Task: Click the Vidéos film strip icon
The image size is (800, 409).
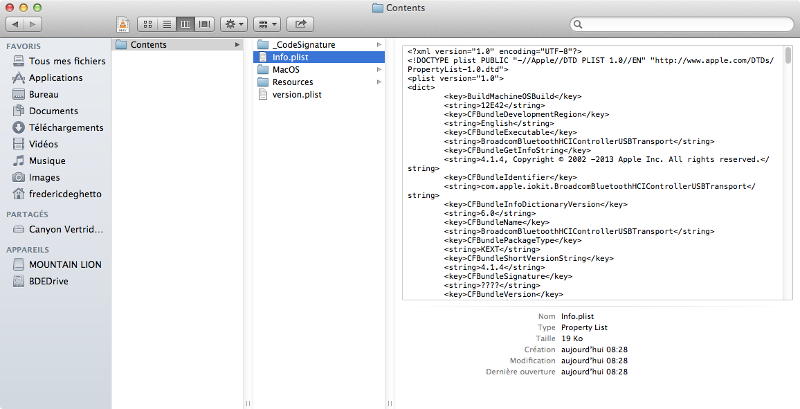Action: (18, 144)
